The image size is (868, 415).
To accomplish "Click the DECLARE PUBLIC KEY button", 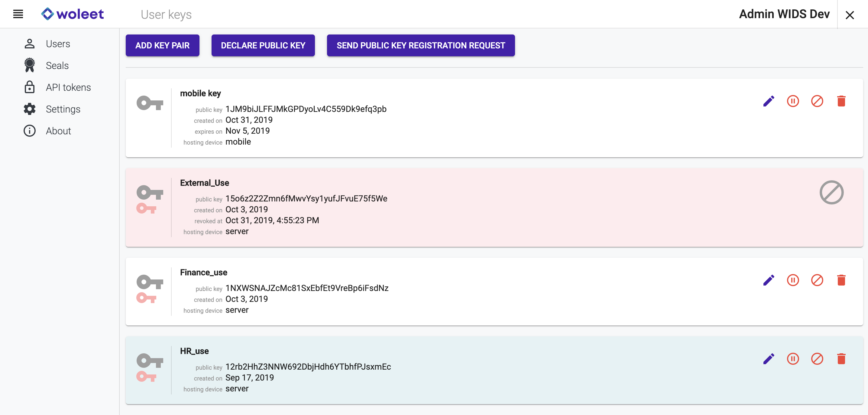I will point(263,45).
